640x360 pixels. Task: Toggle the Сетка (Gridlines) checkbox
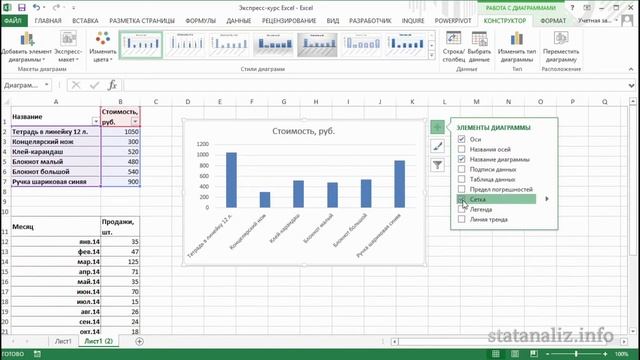coord(461,199)
